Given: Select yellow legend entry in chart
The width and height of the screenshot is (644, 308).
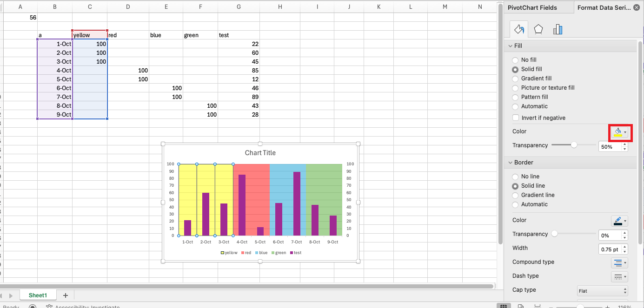Looking at the screenshot, I should [229, 253].
